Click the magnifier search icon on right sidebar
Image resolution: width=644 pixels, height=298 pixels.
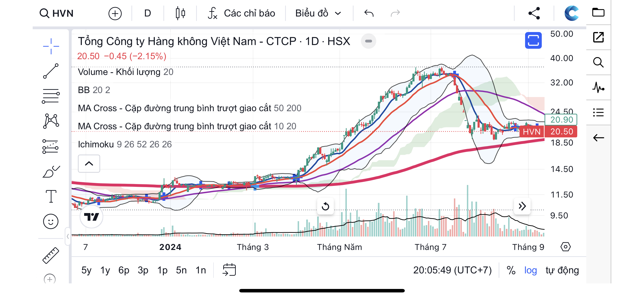point(598,63)
